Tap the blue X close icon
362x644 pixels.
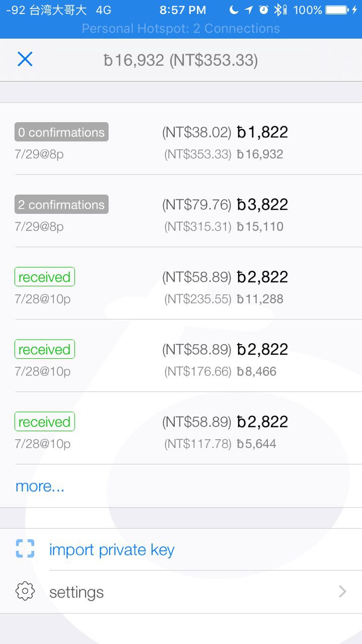25,59
